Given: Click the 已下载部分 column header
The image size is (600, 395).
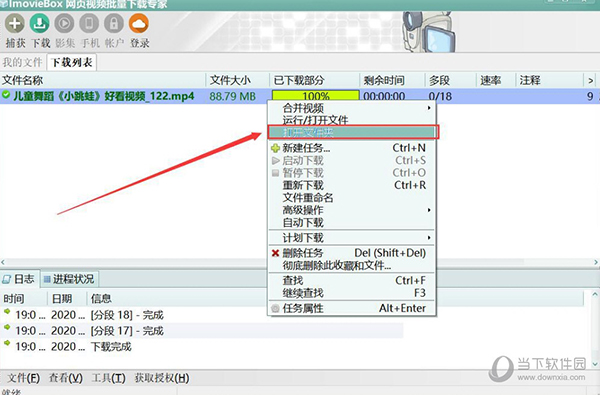Looking at the screenshot, I should coord(315,80).
